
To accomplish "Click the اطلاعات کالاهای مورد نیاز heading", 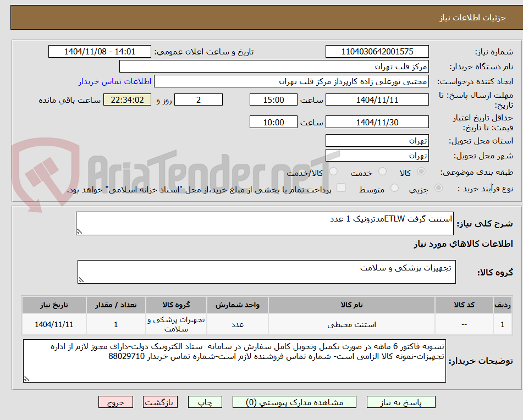I will click(463, 244).
